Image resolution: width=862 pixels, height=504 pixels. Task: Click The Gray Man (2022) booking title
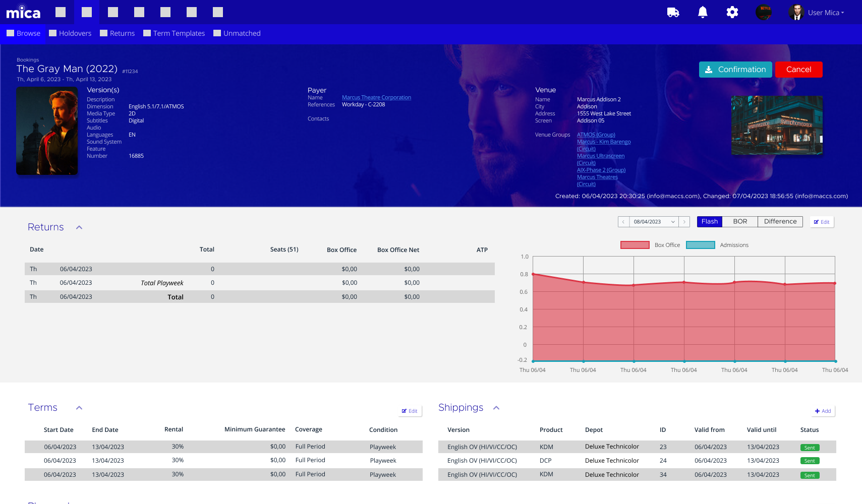coord(67,69)
